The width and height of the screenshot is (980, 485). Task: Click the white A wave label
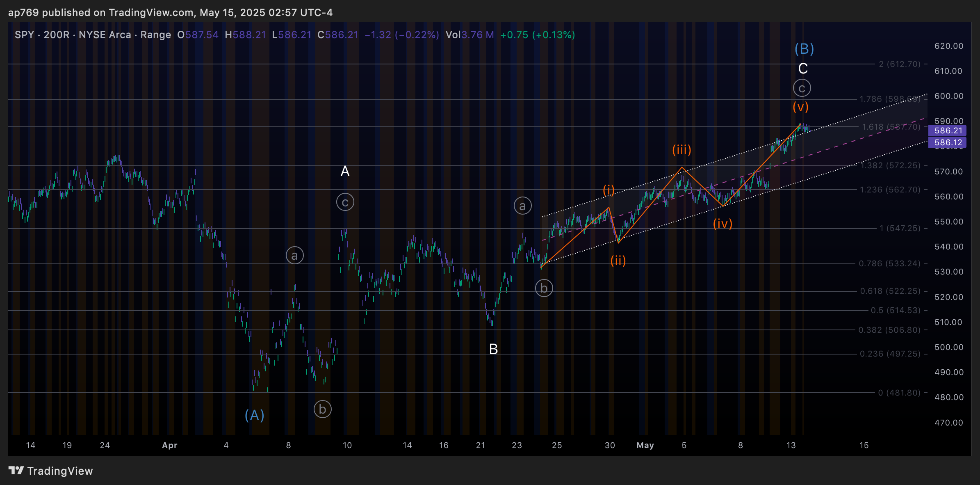point(345,171)
